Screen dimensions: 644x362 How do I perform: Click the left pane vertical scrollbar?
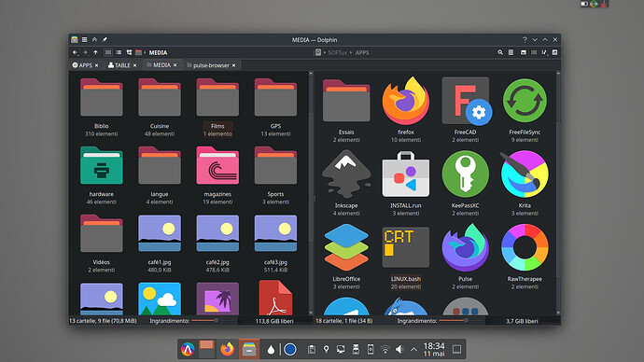tap(311, 193)
